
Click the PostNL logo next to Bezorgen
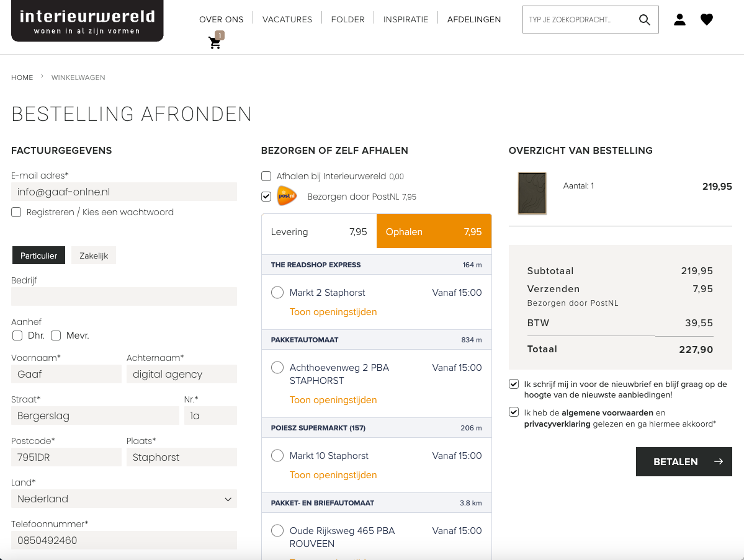(288, 195)
